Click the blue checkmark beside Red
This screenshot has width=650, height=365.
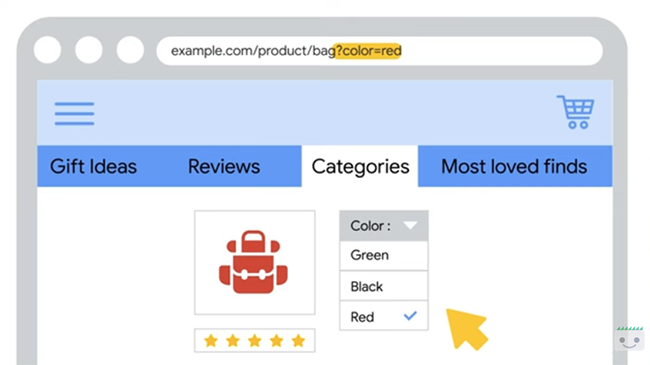[x=410, y=316]
